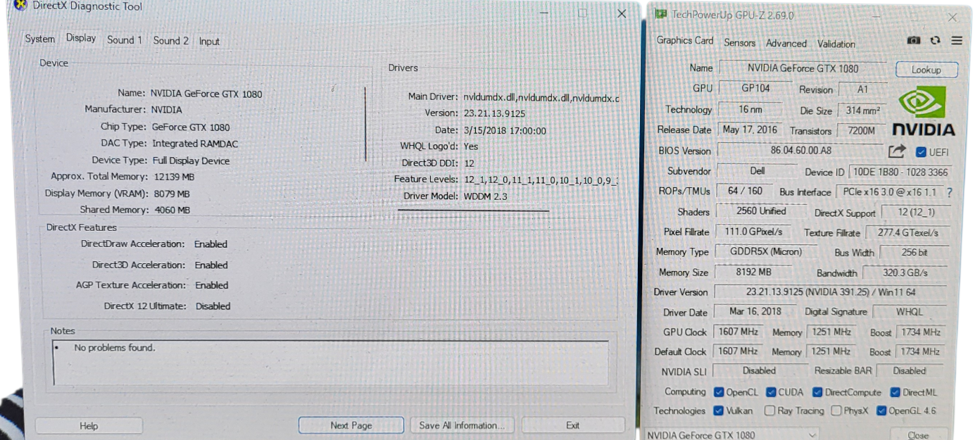
Task: Toggle the Vulkan checkbox
Action: [719, 410]
